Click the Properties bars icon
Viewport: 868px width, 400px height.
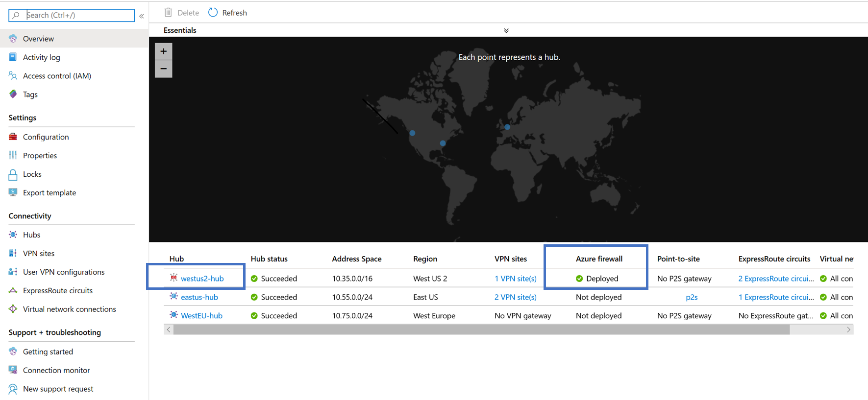(13, 155)
